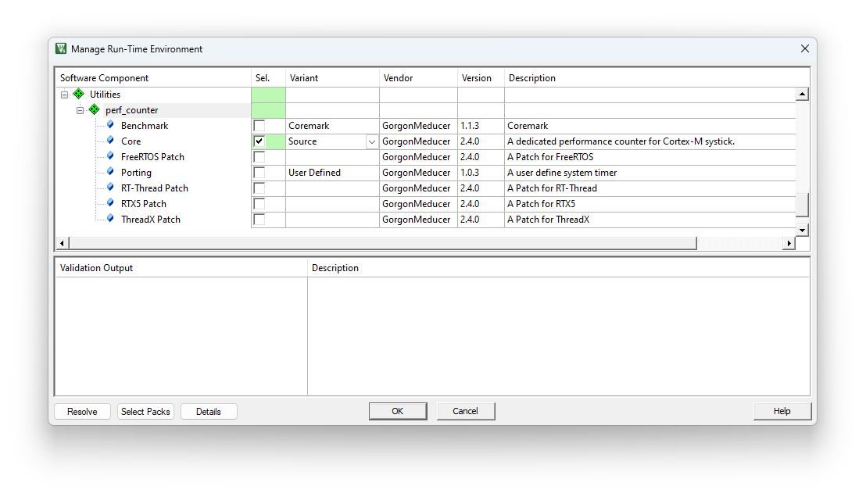The width and height of the screenshot is (866, 504).
Task: Click the scroll right arrow
Action: 789,243
